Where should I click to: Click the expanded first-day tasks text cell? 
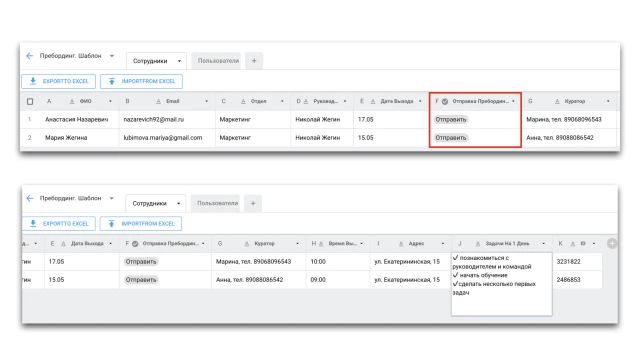click(502, 284)
